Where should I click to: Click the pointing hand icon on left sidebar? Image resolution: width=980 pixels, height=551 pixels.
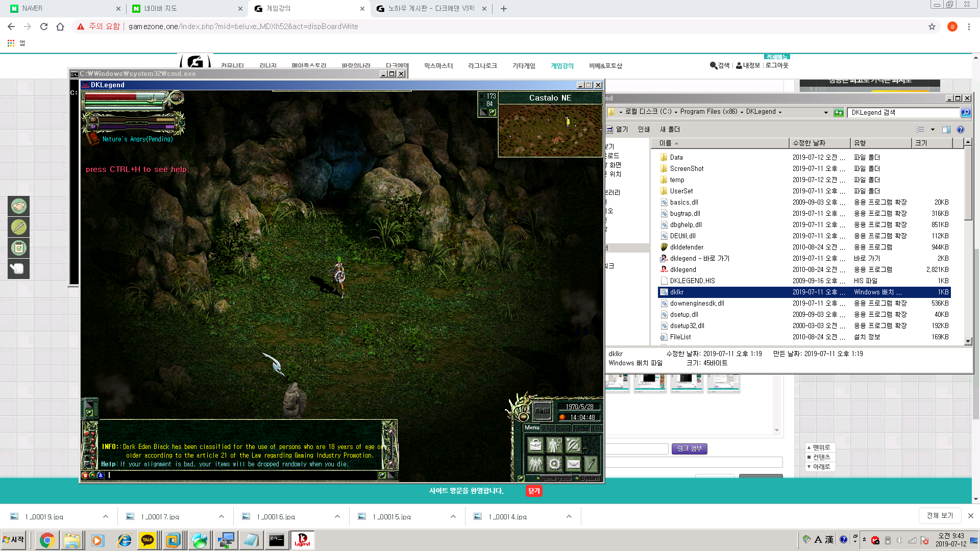coord(19,269)
